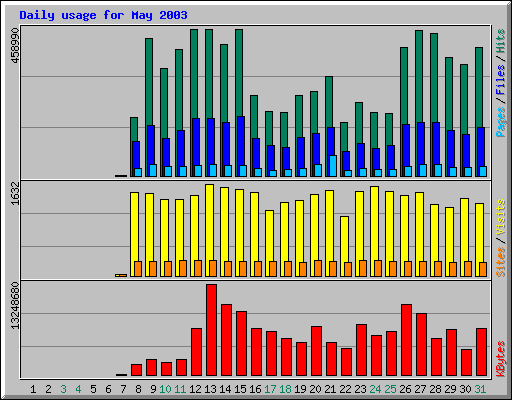512x400 pixels.
Task: Select the green hits bar for day 12
Action: pyautogui.click(x=194, y=73)
